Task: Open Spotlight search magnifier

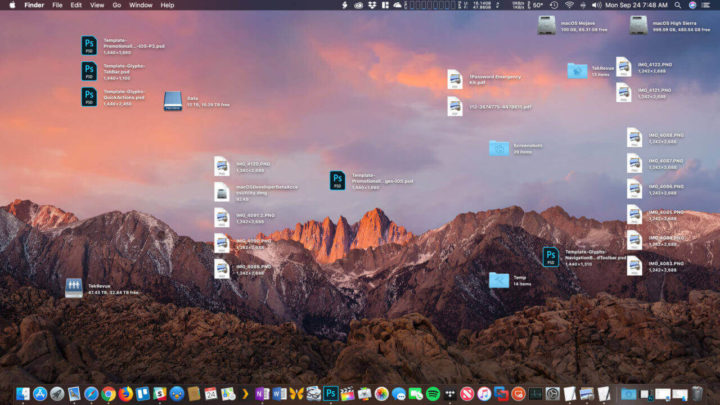Action: (678, 5)
